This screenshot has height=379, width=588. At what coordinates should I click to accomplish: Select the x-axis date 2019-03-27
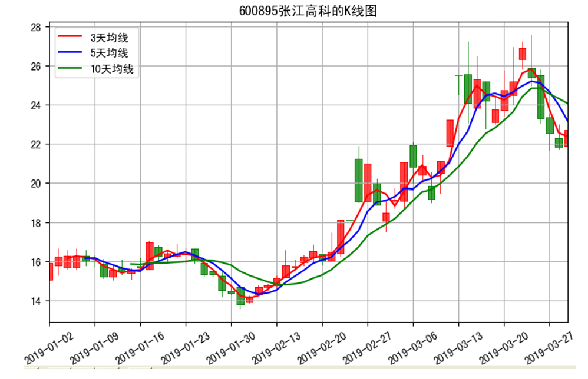549,348
